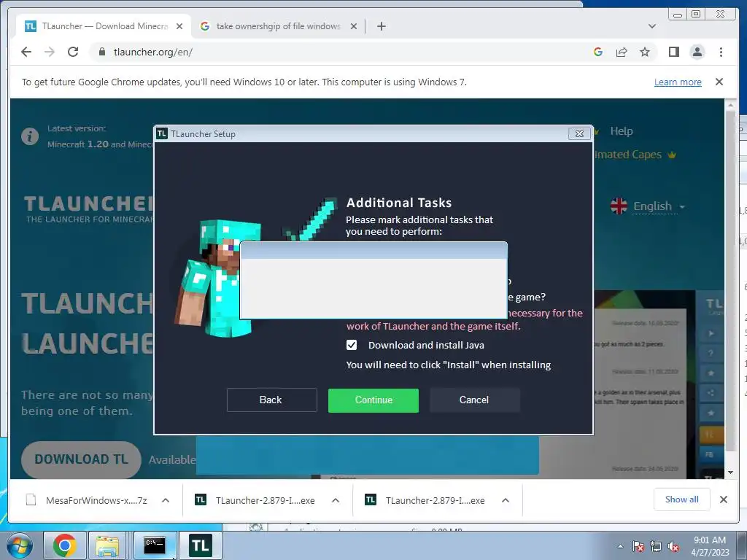747x560 pixels.
Task: Open Chrome from taskbar
Action: [64, 545]
